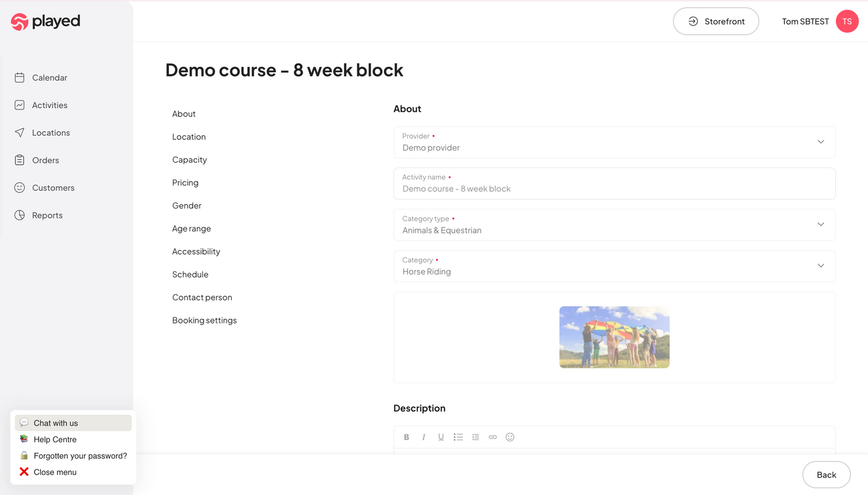Open Activities from the sidebar icon
This screenshot has height=495, width=868.
(x=20, y=105)
